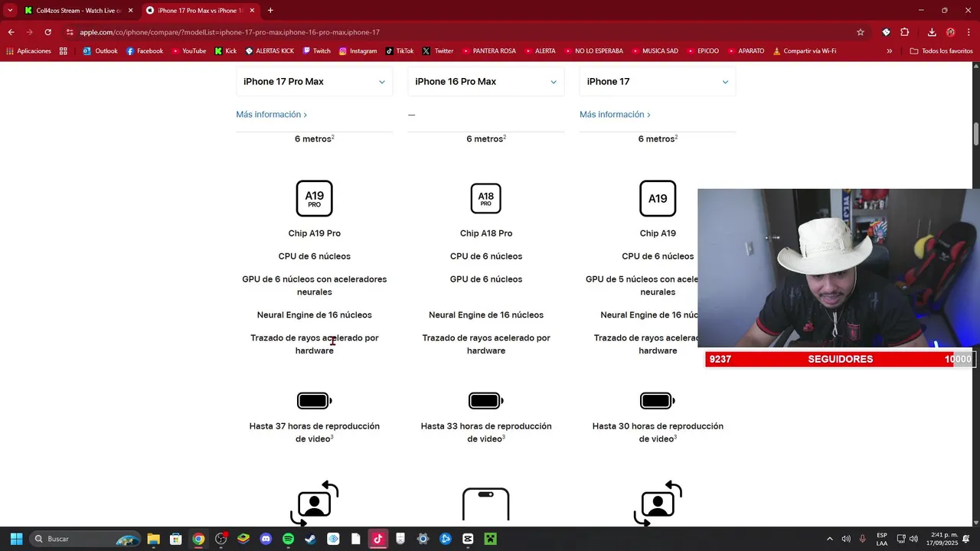Open the iPhone 16 Pro Max model dropdown
Screen dimensions: 980x551
coord(485,82)
